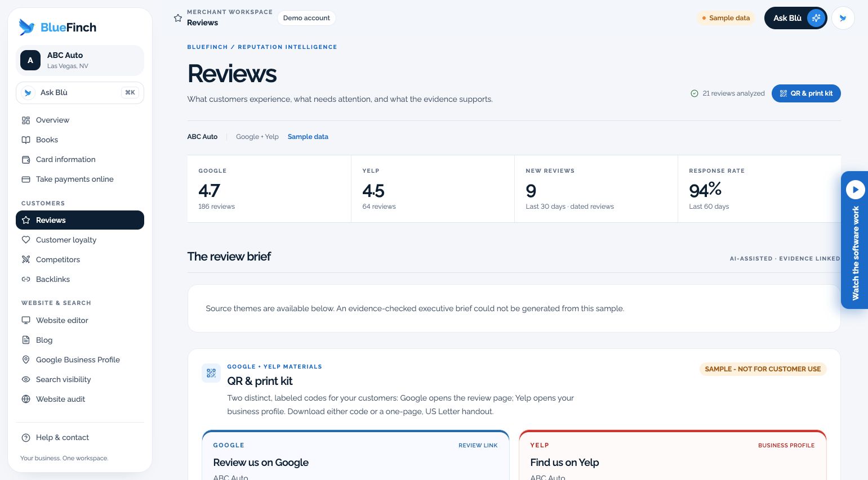
Task: Select the Reviews sidebar item
Action: [80, 220]
